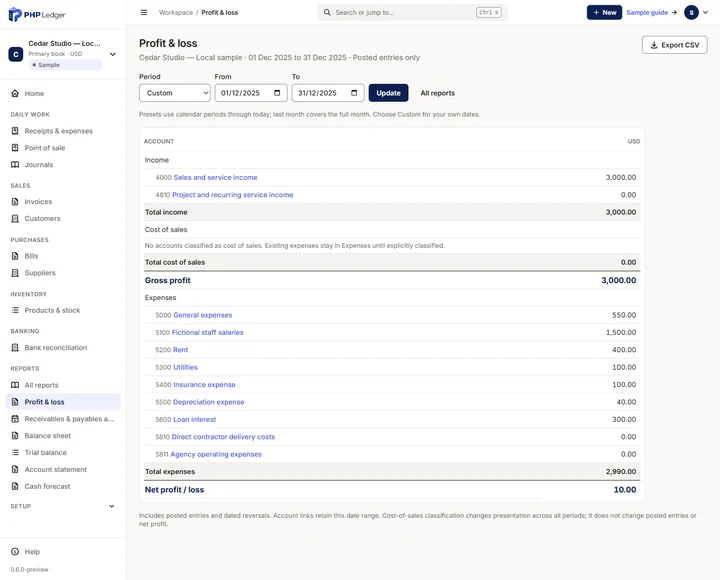This screenshot has width=720, height=580.
Task: Click the Journals book icon
Action: click(x=15, y=164)
